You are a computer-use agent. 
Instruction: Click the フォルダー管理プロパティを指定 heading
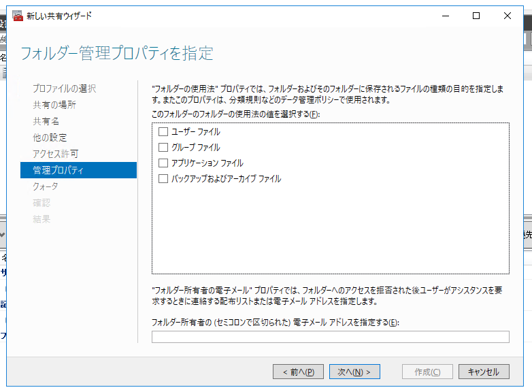(117, 53)
